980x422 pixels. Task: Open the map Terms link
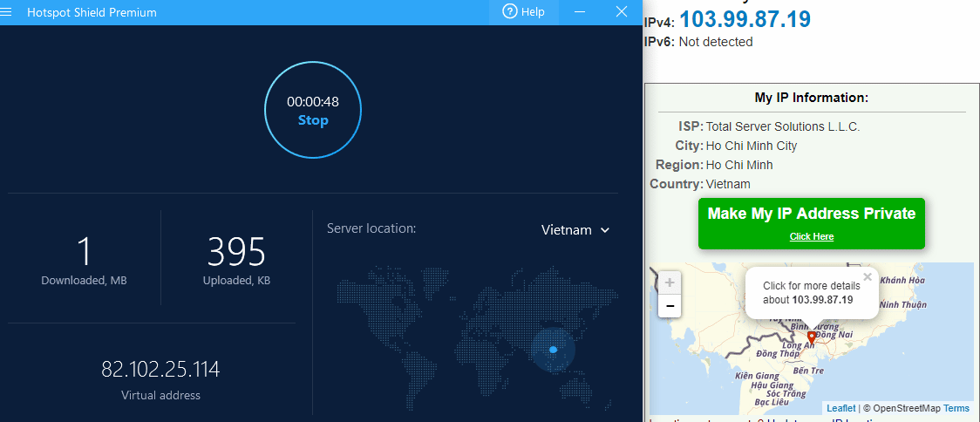pyautogui.click(x=956, y=408)
